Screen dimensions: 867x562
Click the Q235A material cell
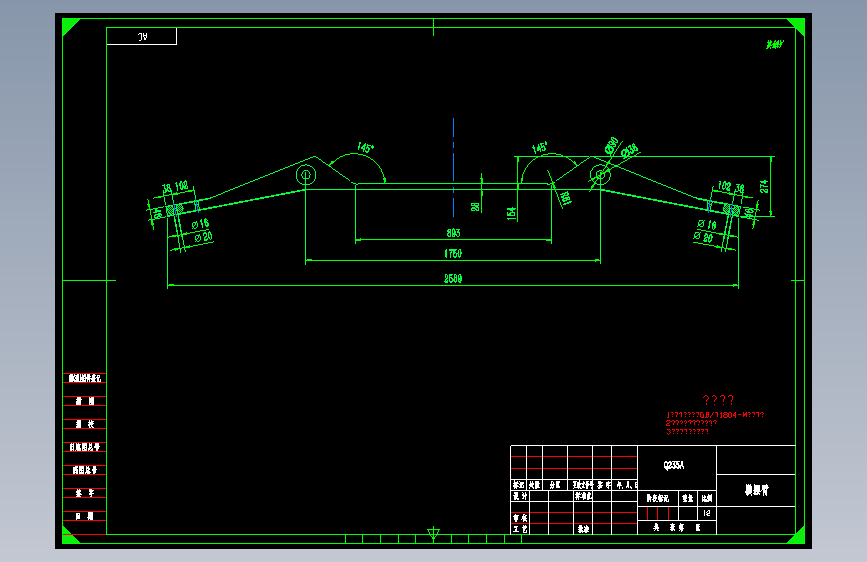click(x=677, y=467)
